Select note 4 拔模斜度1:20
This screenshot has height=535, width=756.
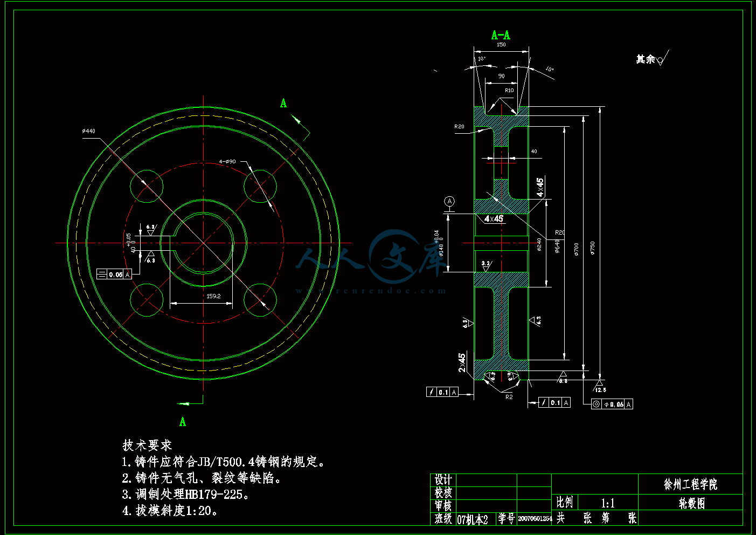(x=171, y=510)
